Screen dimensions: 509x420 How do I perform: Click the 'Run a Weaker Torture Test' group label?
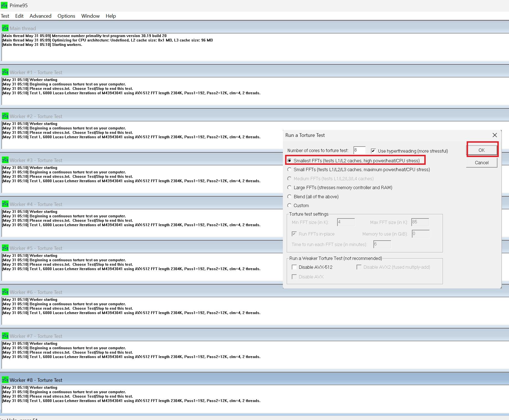click(x=336, y=258)
